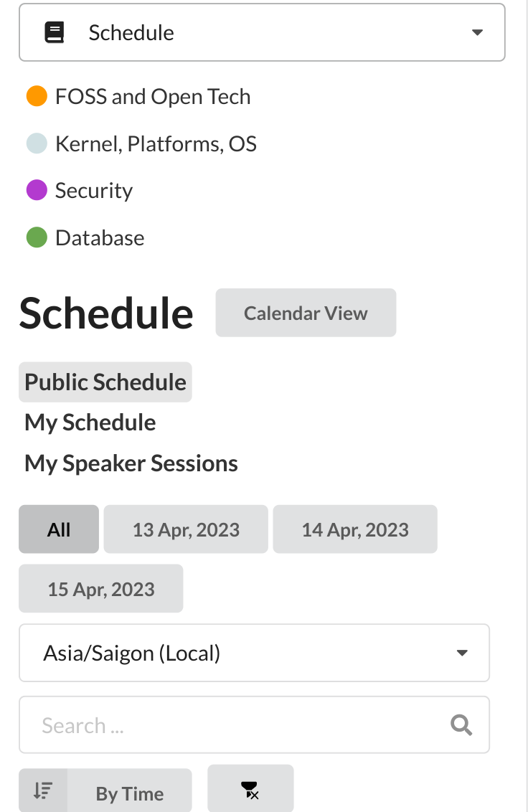Viewport: 528px width, 812px height.
Task: Open the Asia/Saigon timezone selector
Action: 254,653
